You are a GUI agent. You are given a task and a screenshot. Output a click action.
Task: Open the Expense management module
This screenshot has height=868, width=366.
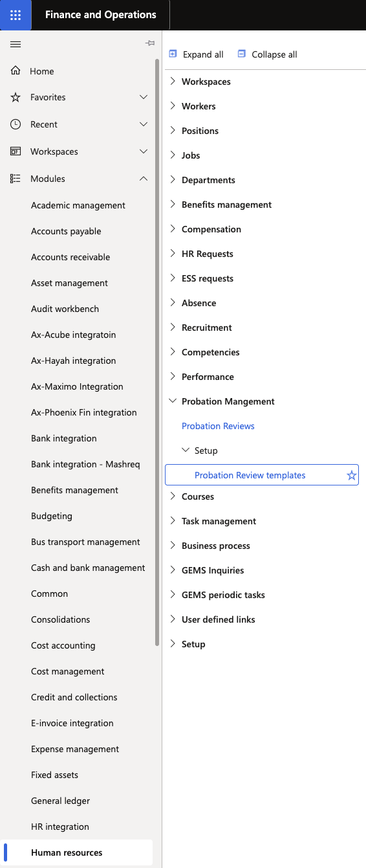click(75, 749)
